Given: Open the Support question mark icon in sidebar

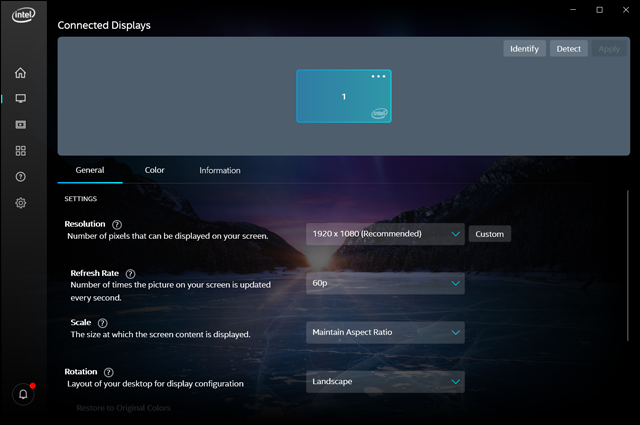Looking at the screenshot, I should coord(20,177).
